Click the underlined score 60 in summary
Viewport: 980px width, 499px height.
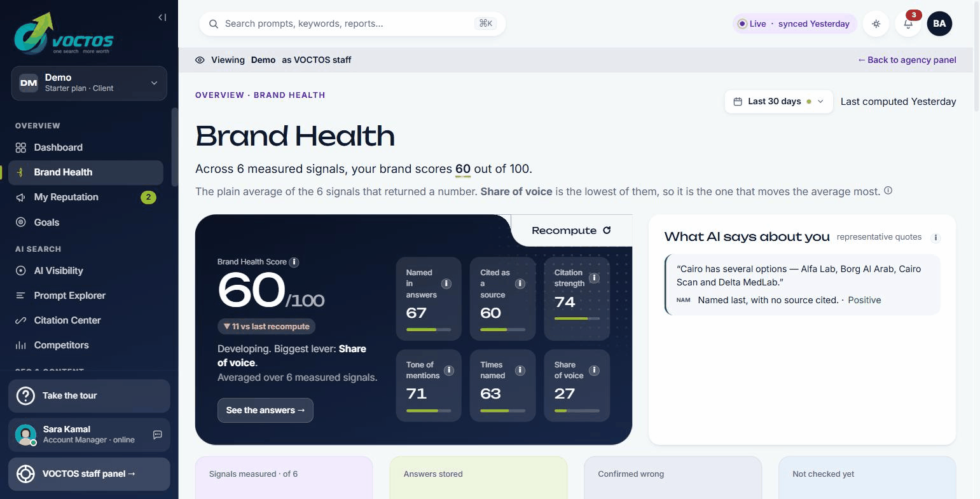pos(463,169)
